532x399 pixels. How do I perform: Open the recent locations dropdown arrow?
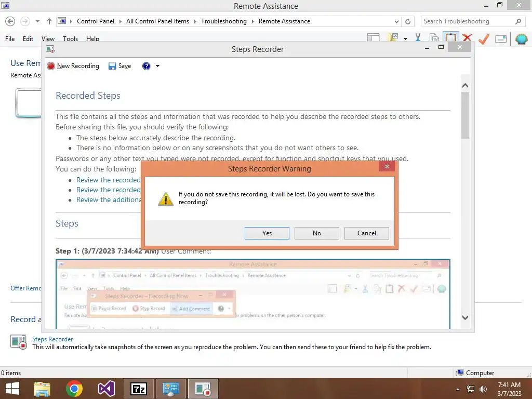point(37,21)
